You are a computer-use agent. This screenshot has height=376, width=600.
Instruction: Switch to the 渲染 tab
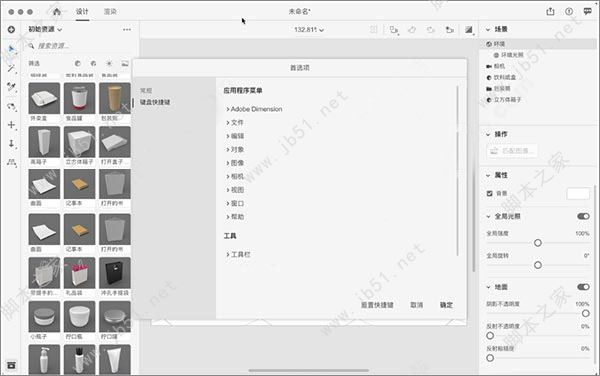pos(110,11)
